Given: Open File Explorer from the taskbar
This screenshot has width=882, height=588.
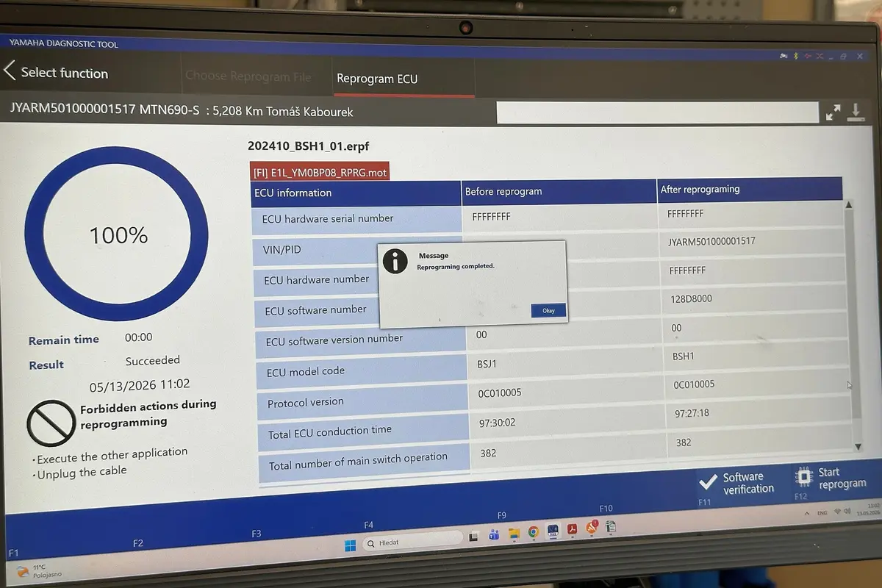Looking at the screenshot, I should click(x=514, y=534).
